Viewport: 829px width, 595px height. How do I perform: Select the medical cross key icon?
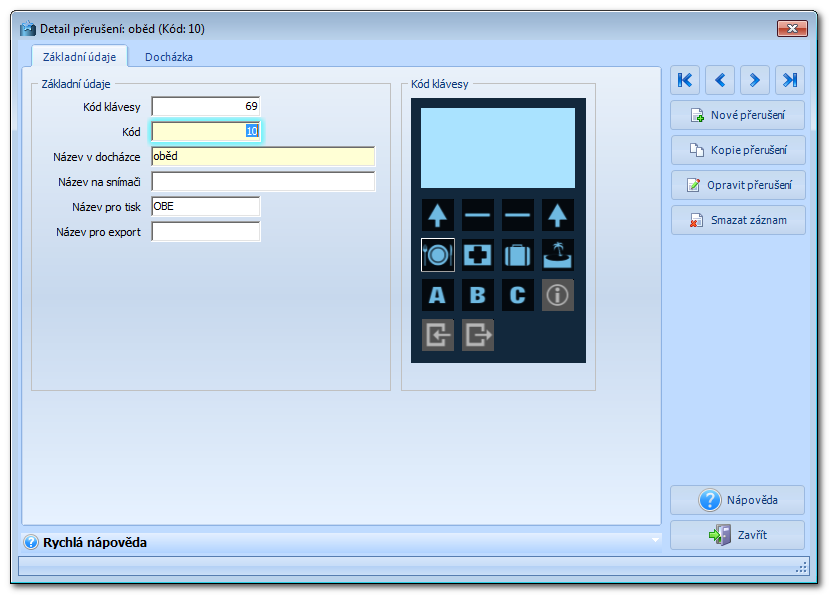click(477, 255)
